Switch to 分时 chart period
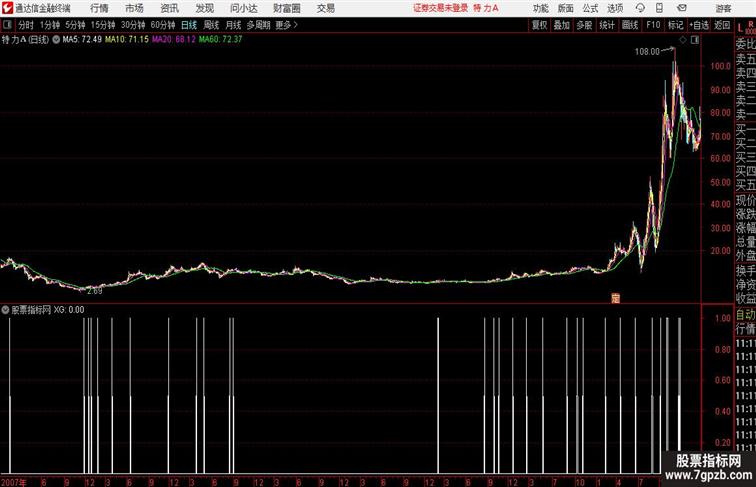 [26, 25]
